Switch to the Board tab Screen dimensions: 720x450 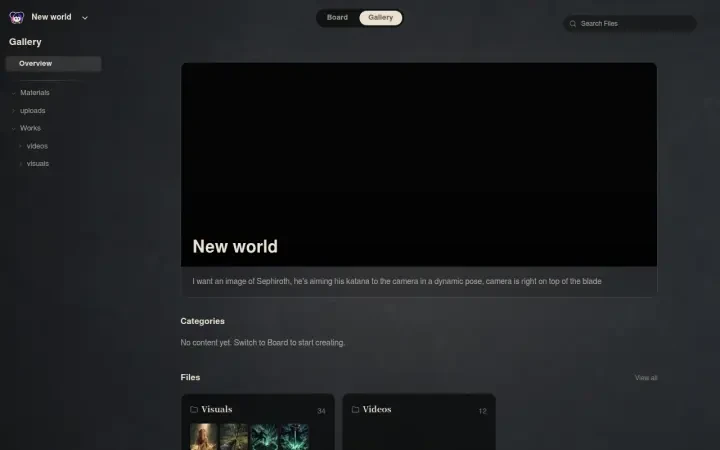337,17
